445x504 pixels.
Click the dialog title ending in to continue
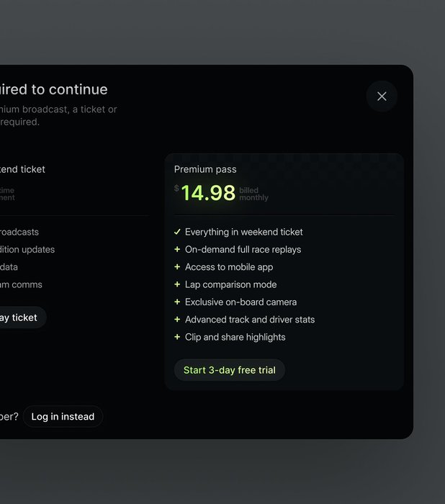54,89
